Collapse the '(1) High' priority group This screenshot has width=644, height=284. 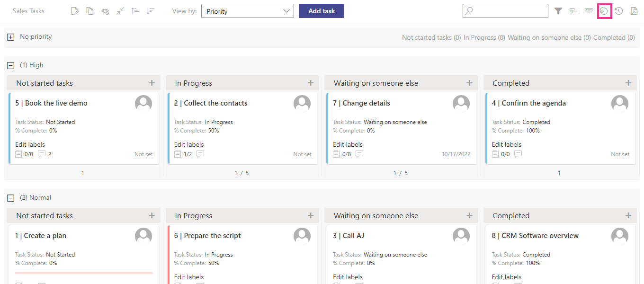pos(10,65)
